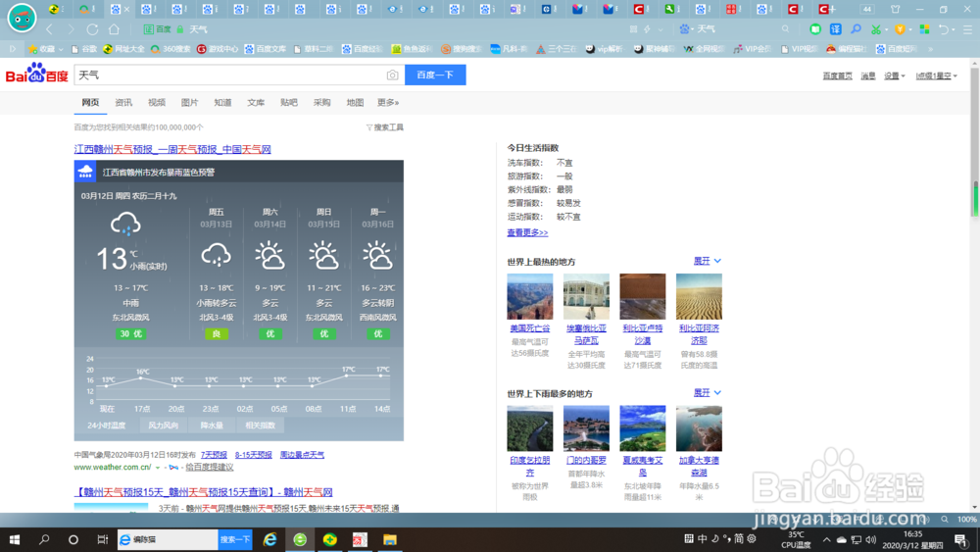Image resolution: width=980 pixels, height=552 pixels.
Task: Open the colorful apps grid icon
Action: [925, 29]
